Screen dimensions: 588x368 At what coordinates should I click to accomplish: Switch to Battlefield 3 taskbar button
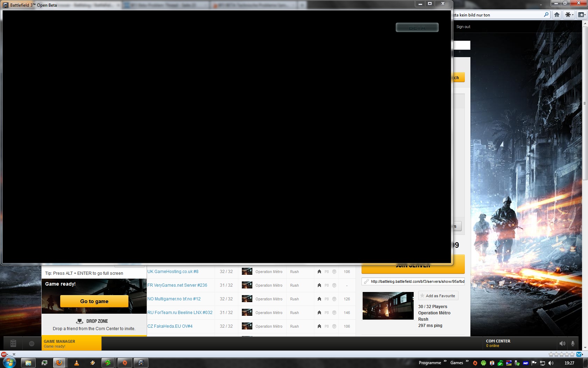(141, 363)
